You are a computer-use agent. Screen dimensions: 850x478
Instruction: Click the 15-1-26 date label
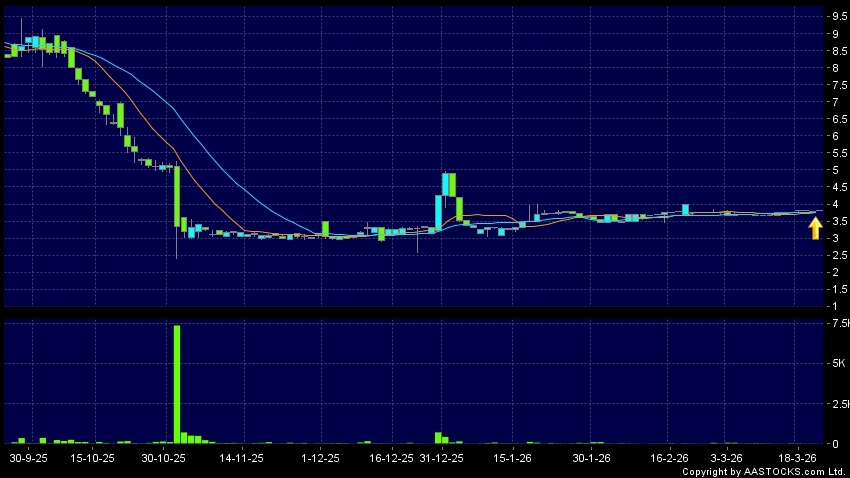click(x=514, y=457)
